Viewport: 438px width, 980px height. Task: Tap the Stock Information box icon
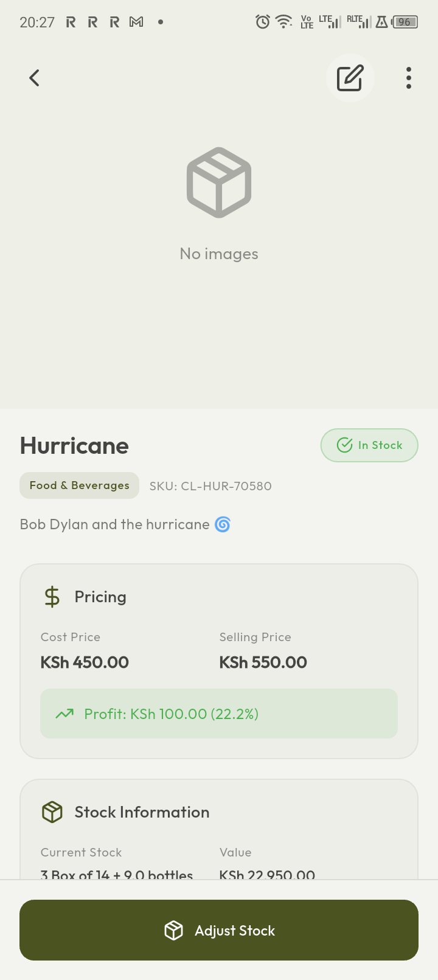tap(52, 812)
